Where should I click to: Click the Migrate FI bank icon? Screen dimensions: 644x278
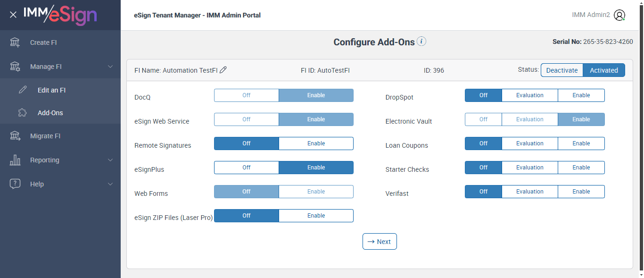pos(15,136)
